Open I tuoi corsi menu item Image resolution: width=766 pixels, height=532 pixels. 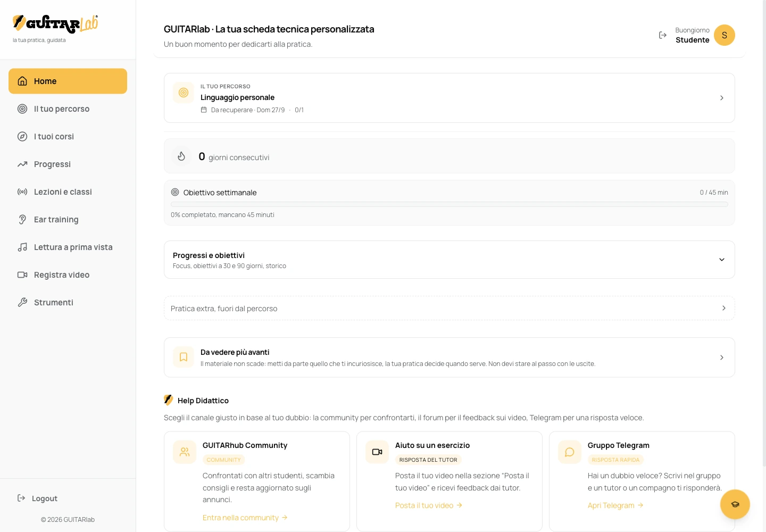68,136
